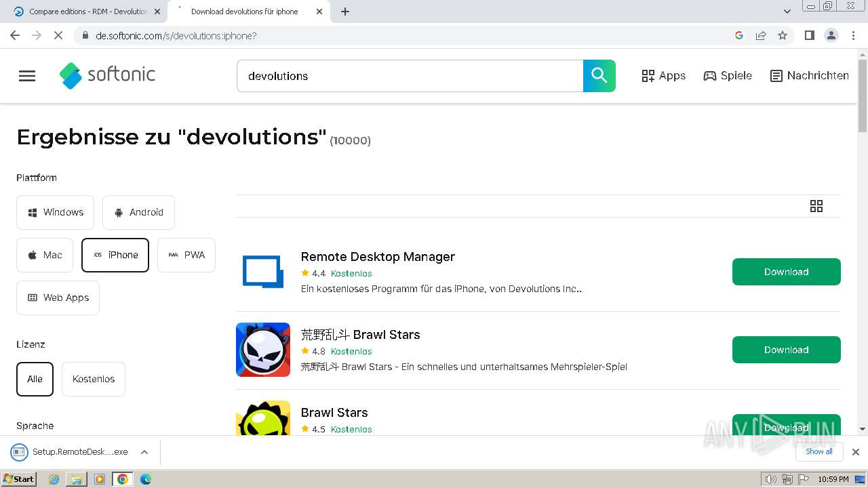The image size is (868, 488).
Task: Stop loading the page
Action: click(58, 35)
